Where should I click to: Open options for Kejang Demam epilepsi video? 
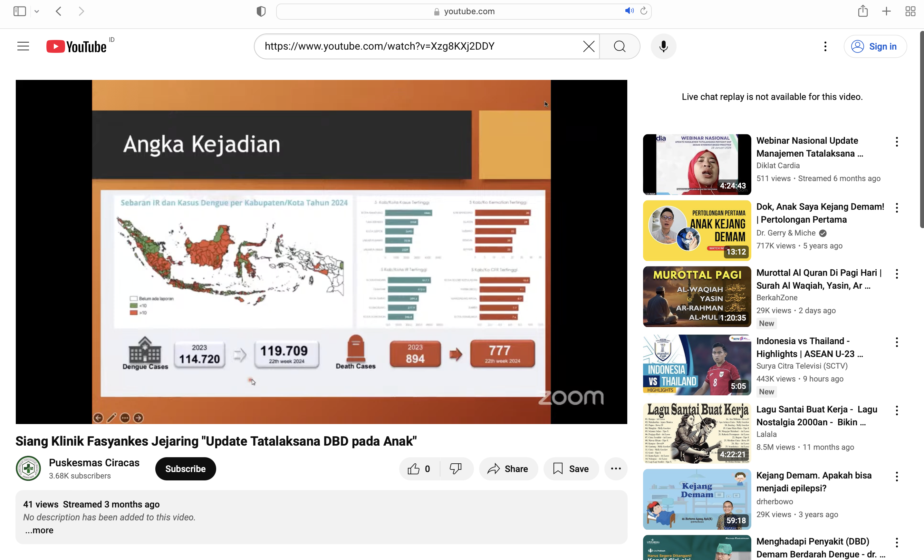(897, 476)
